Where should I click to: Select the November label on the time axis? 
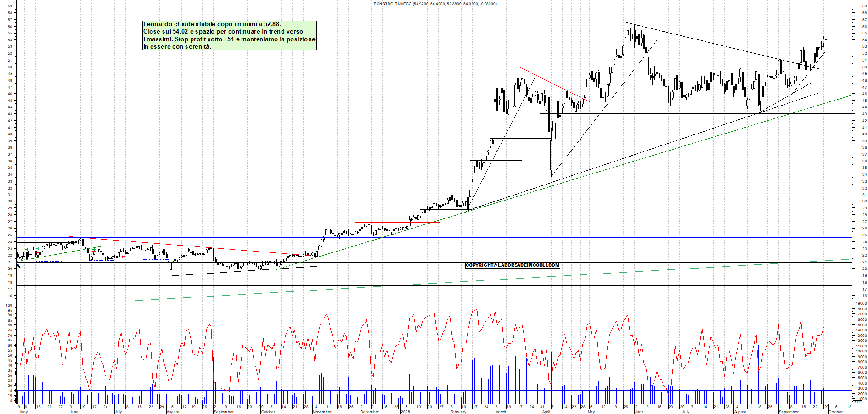coord(322,412)
